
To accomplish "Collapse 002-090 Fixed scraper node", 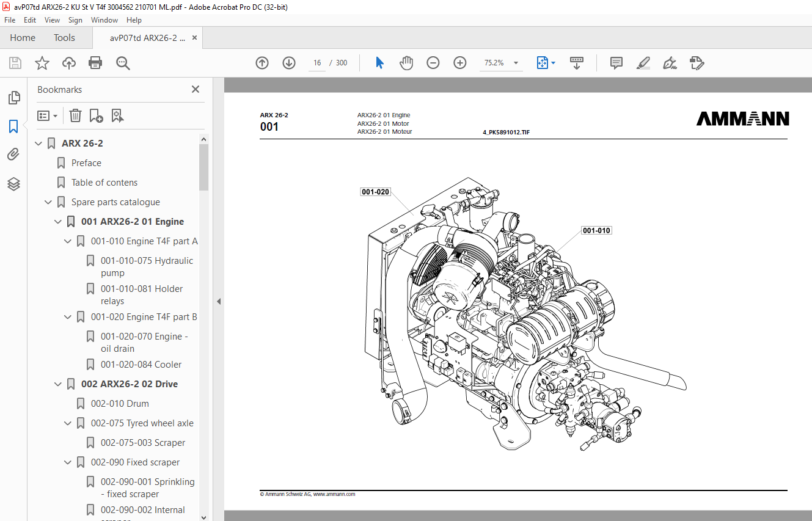I will tap(68, 462).
